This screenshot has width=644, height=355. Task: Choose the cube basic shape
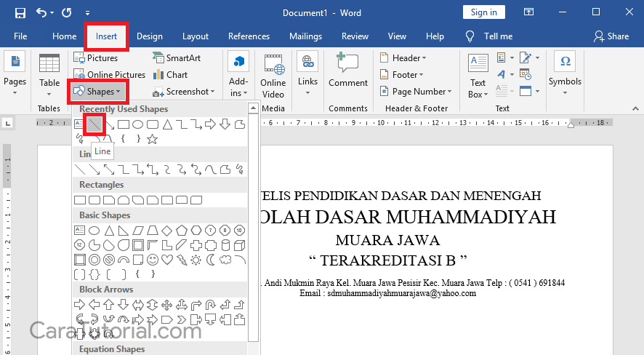tap(240, 245)
